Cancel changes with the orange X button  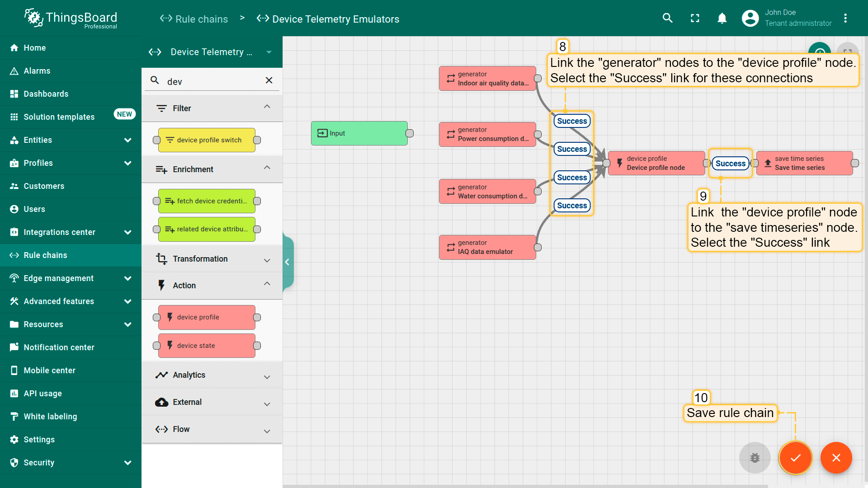coord(836,458)
